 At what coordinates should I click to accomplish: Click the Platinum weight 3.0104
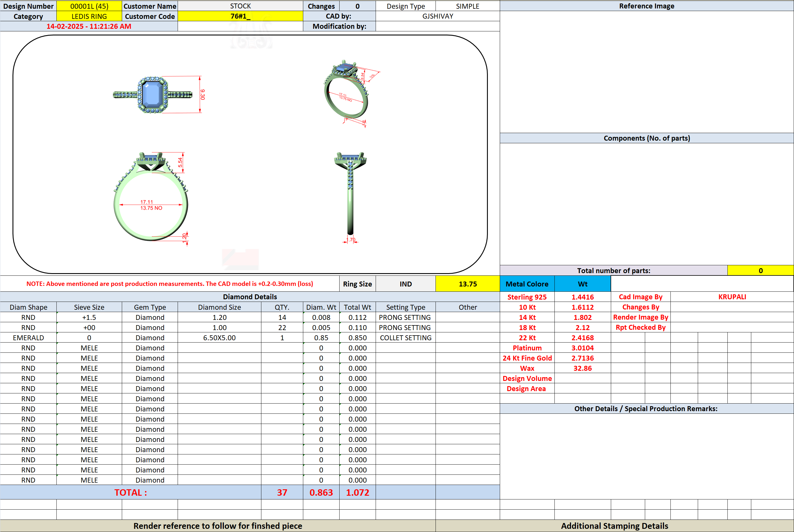[583, 348]
